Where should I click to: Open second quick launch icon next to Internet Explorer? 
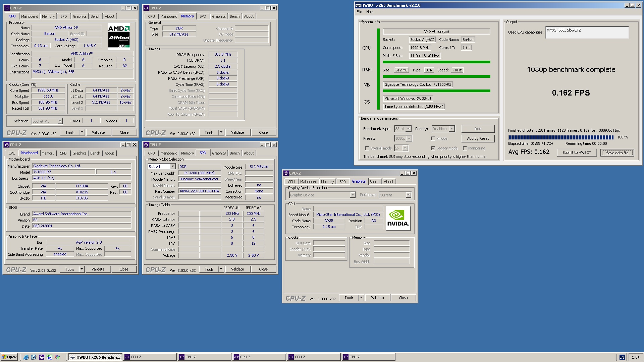click(x=34, y=357)
